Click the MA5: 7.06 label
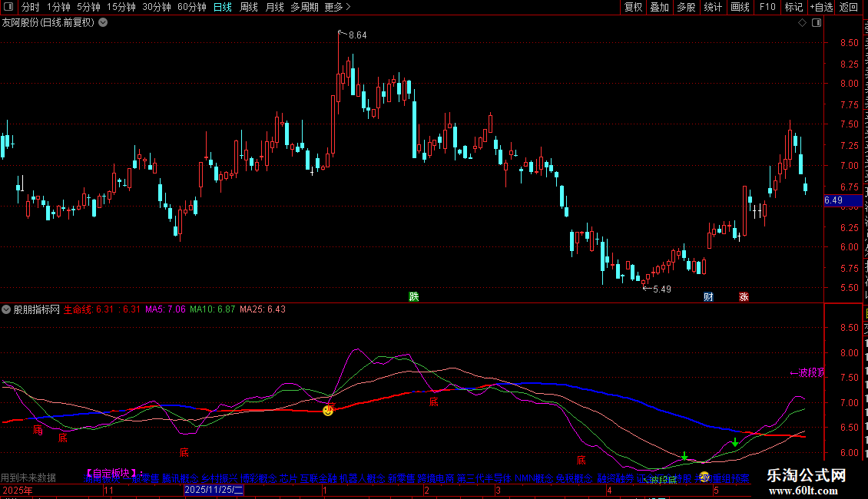 click(x=165, y=309)
